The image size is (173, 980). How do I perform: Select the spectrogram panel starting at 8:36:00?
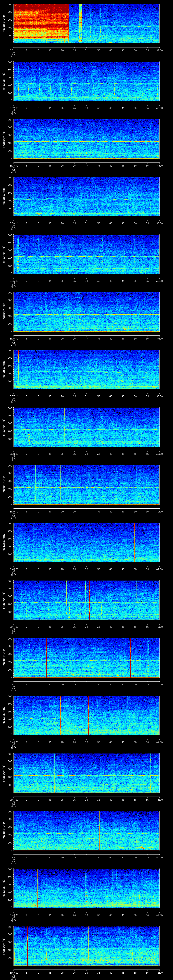[86, 312]
